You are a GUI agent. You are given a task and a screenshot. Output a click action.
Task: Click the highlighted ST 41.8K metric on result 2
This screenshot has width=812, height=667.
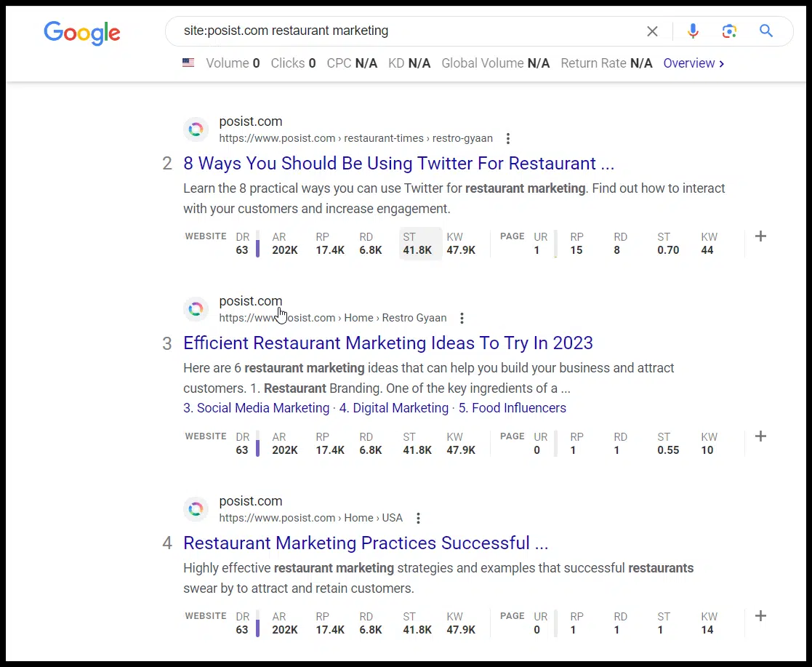coord(419,243)
